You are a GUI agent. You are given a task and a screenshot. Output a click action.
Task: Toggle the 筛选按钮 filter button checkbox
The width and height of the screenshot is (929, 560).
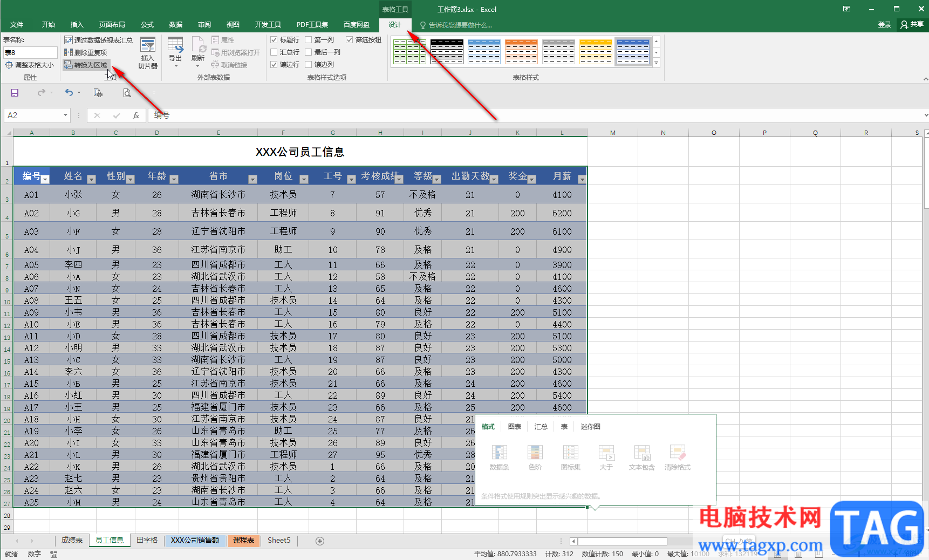pyautogui.click(x=350, y=40)
